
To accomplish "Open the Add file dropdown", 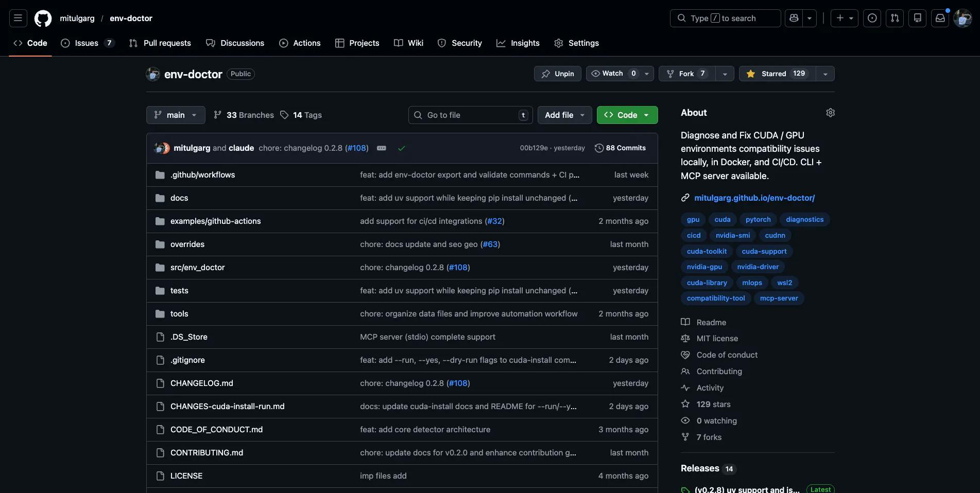I will click(565, 115).
